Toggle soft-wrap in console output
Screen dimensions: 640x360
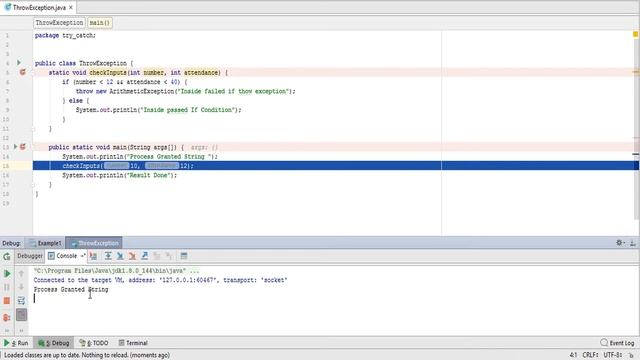click(x=21, y=301)
